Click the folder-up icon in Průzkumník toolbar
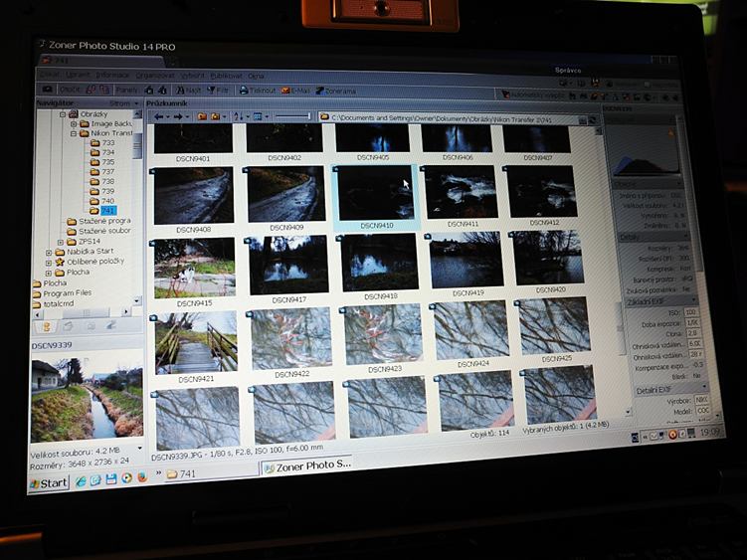 coord(202,116)
